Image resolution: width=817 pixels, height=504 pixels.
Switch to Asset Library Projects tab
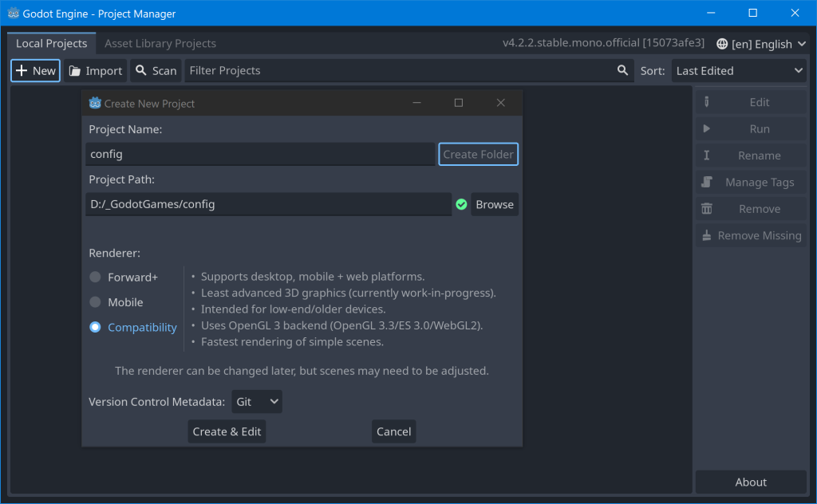[160, 43]
